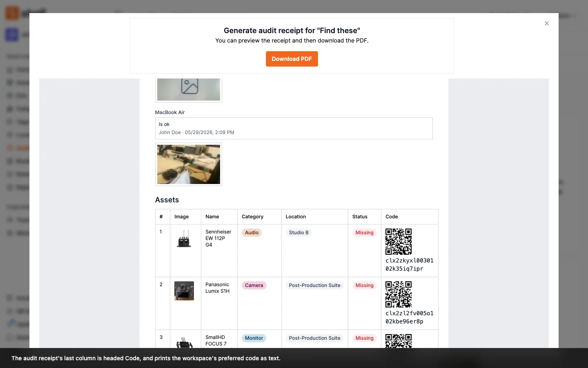Open the MacBook Air desk photo thumbnail
Viewport: 588px width, 368px height.
pyautogui.click(x=189, y=164)
